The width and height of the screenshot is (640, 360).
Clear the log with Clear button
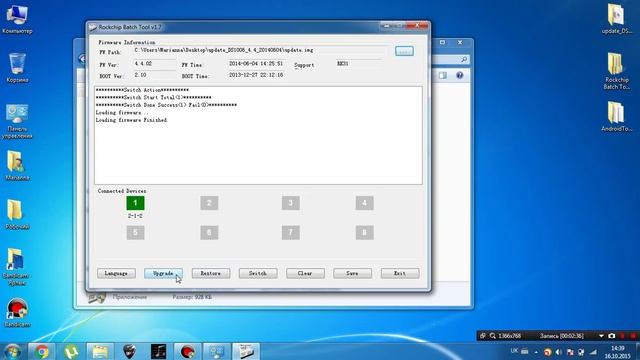click(x=305, y=273)
